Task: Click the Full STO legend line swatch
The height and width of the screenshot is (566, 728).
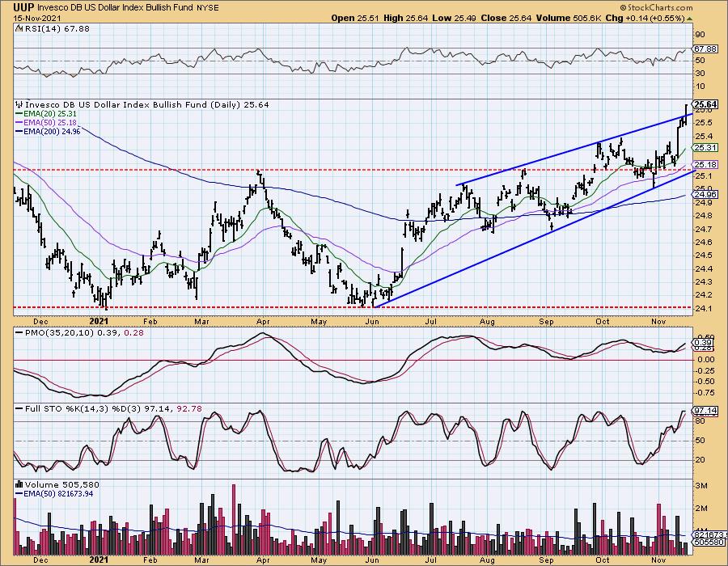Action: point(19,408)
